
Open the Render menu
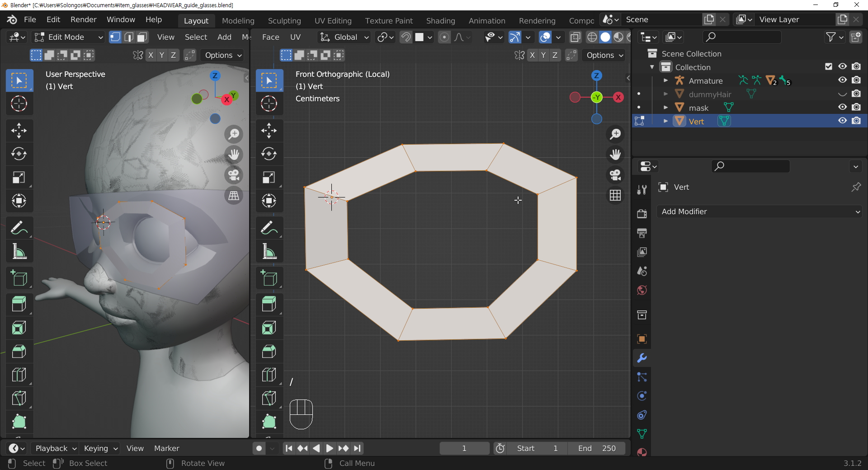tap(84, 19)
